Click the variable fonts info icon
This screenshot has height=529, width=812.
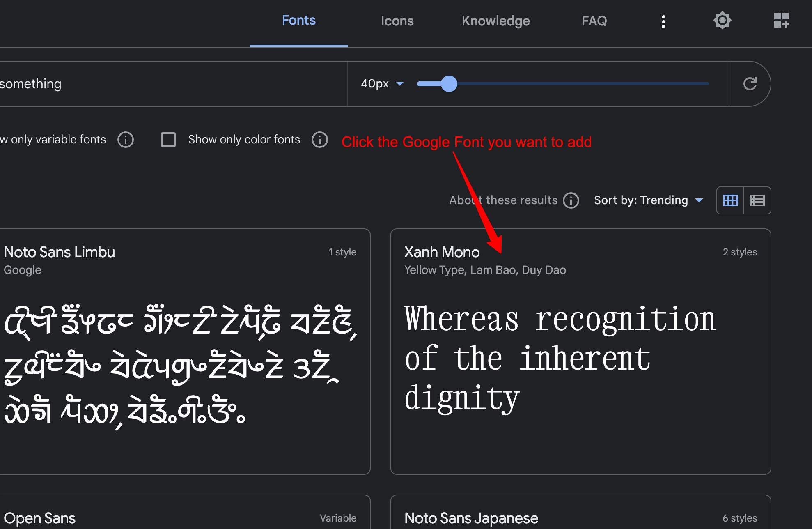coord(126,140)
